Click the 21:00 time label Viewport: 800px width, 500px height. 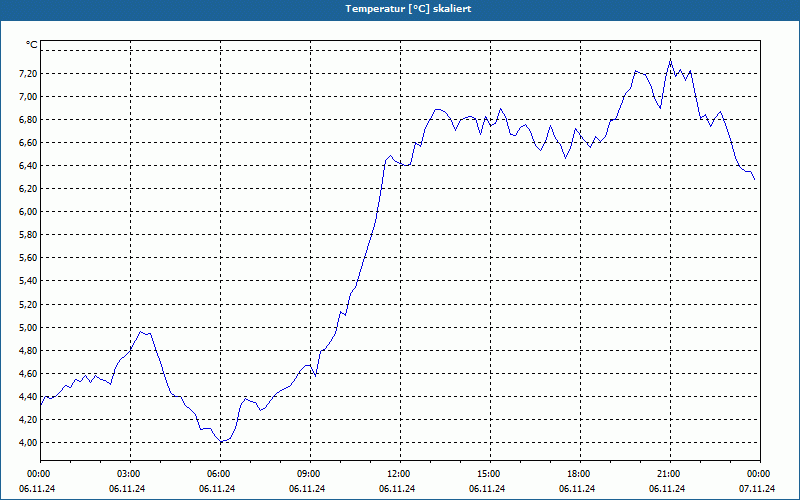click(x=667, y=474)
